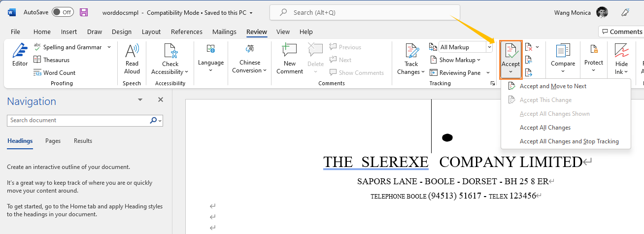Image resolution: width=644 pixels, height=234 pixels.
Task: Click THE SLEREXE COMPANY LIMITED heading
Action: tap(453, 162)
